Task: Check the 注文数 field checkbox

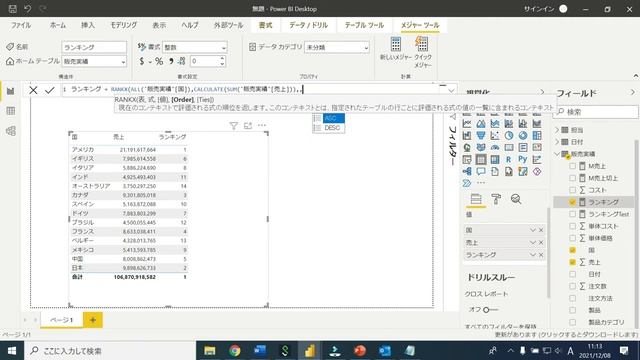Action: (572, 286)
